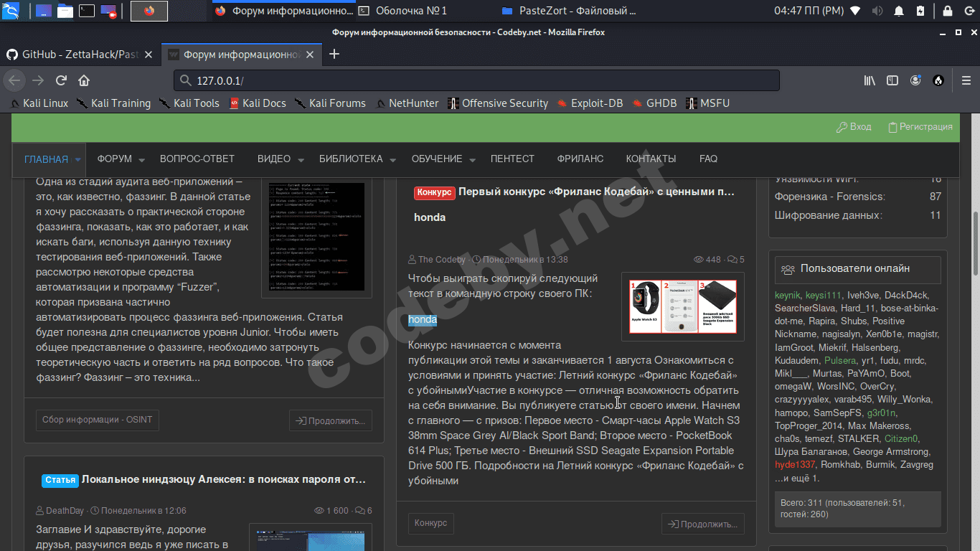Go to the Firefox home page

(84, 80)
